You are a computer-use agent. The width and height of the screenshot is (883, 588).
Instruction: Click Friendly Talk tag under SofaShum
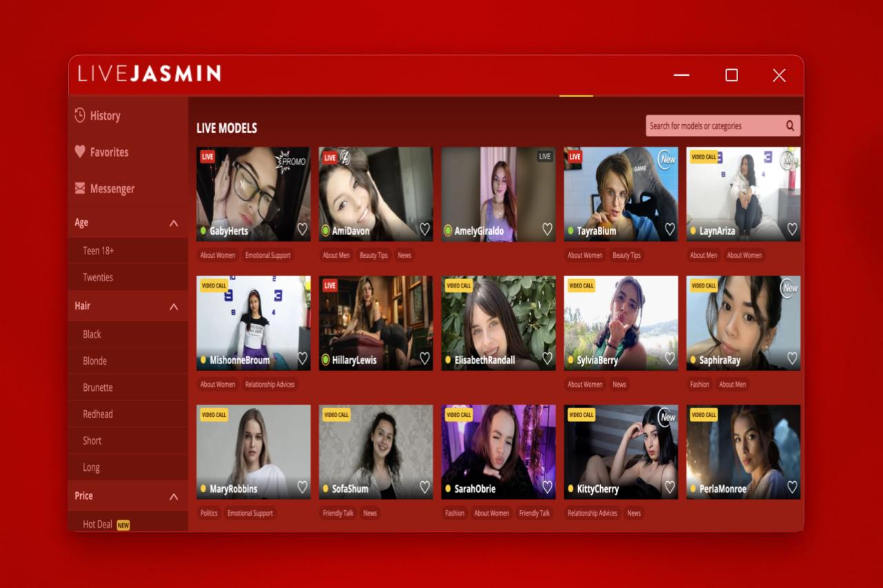(338, 513)
